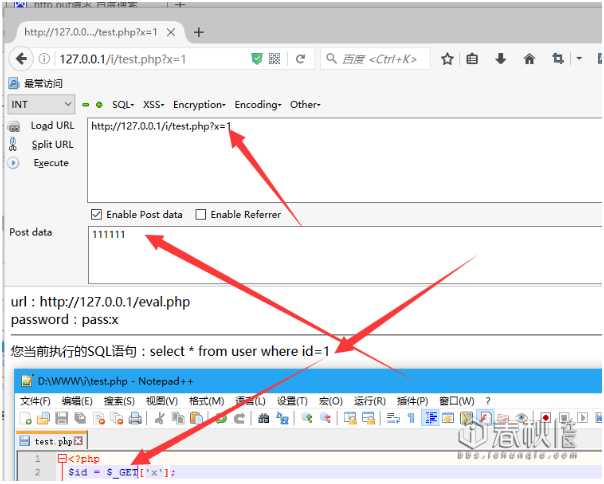Click into the Post data text field
Viewport: 604px width, 484px height.
click(x=345, y=255)
